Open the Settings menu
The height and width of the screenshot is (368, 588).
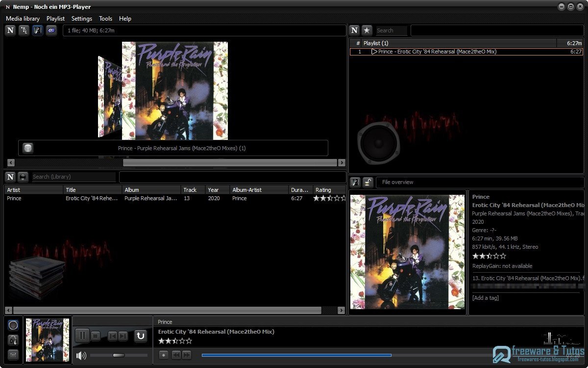tap(82, 19)
